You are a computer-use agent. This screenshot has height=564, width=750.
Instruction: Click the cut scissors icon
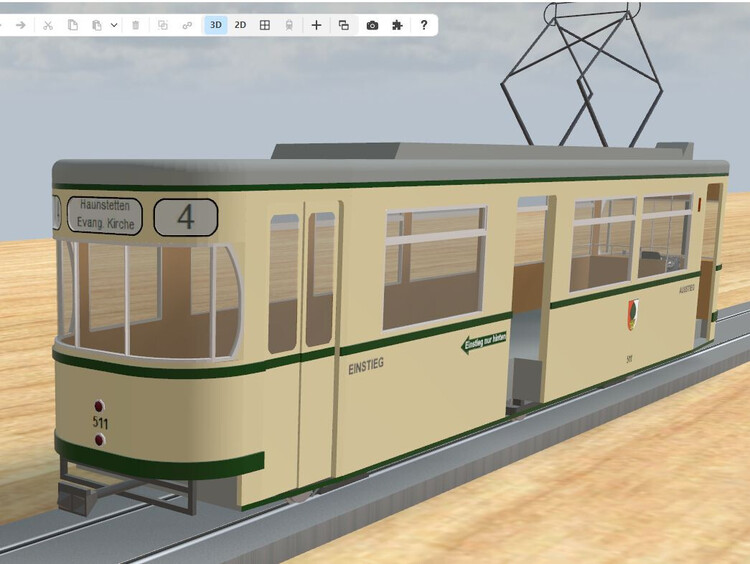click(x=47, y=25)
